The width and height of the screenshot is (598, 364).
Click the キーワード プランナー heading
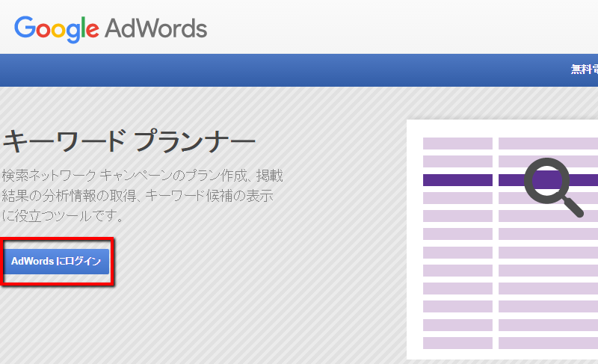[x=129, y=141]
